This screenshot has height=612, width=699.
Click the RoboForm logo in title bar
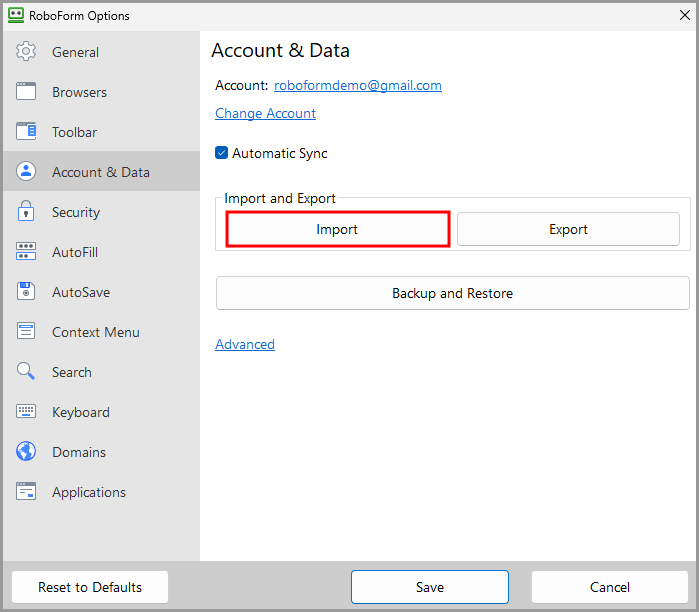tap(16, 15)
